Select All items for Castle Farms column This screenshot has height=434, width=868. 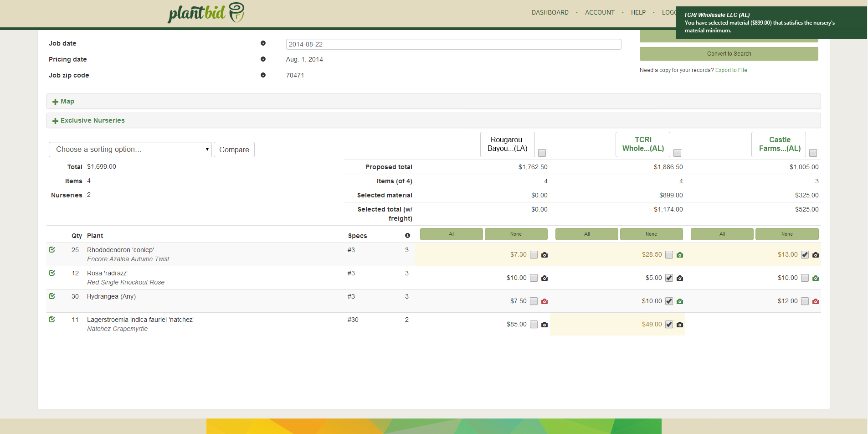coord(722,234)
